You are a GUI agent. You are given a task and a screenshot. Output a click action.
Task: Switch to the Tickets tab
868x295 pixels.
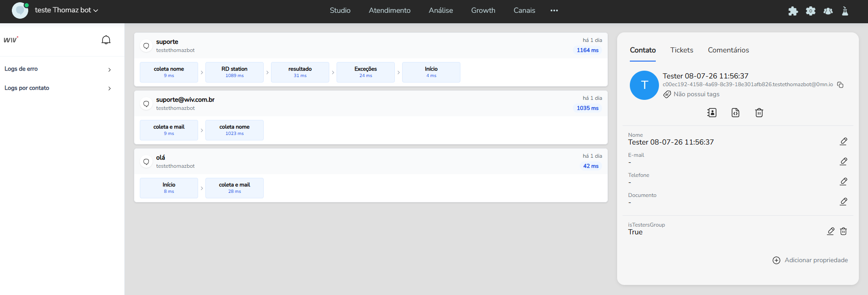682,50
